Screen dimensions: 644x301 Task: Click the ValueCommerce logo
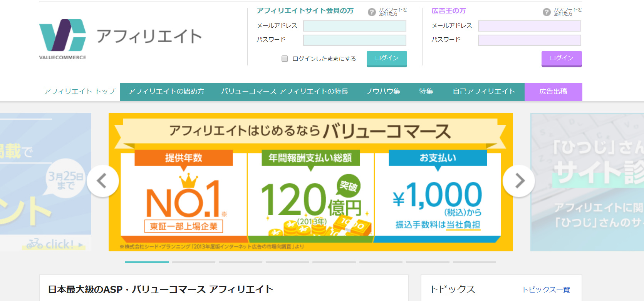click(x=63, y=40)
